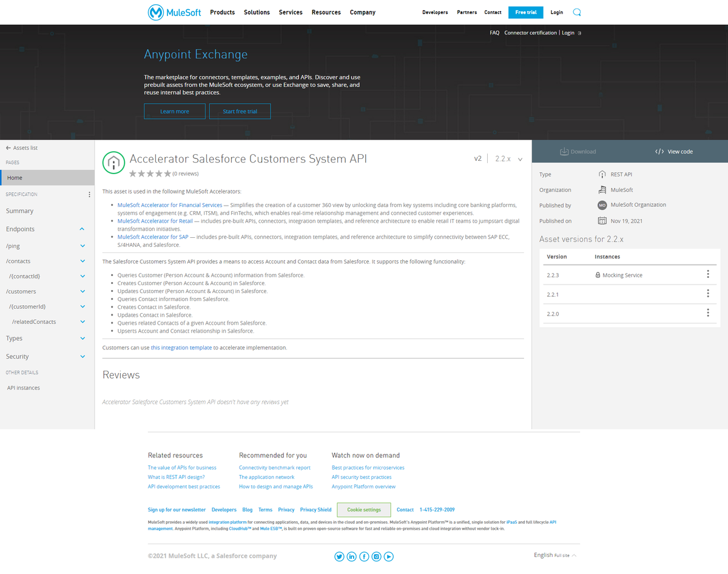Open the Partners link in header
The width and height of the screenshot is (728, 574).
467,12
